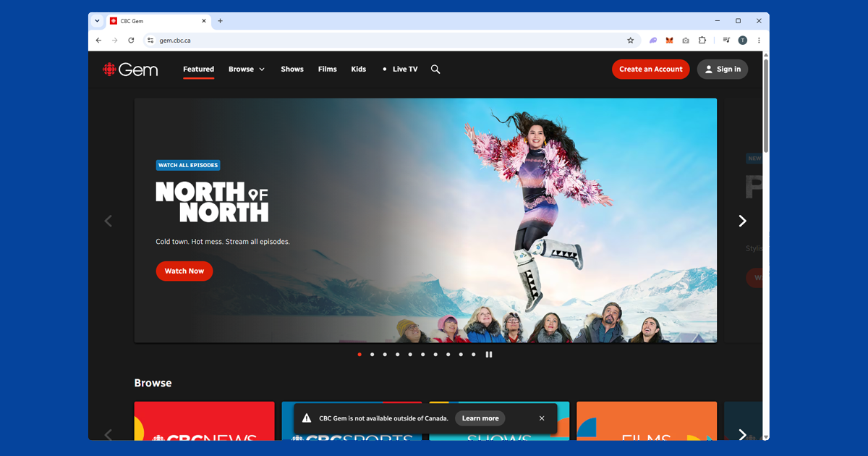The image size is (868, 456).
Task: Select the fifth carousel dot
Action: point(410,355)
